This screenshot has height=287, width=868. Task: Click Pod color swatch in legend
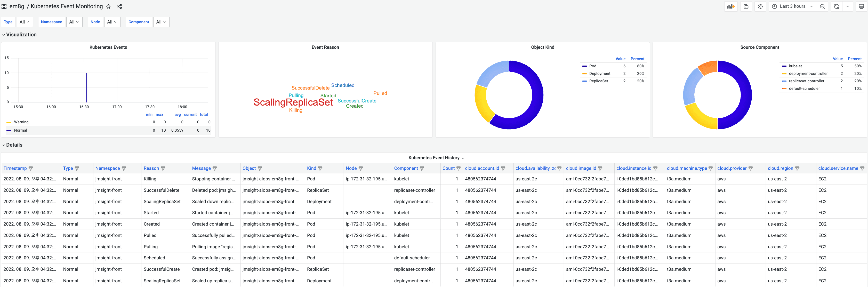[584, 66]
